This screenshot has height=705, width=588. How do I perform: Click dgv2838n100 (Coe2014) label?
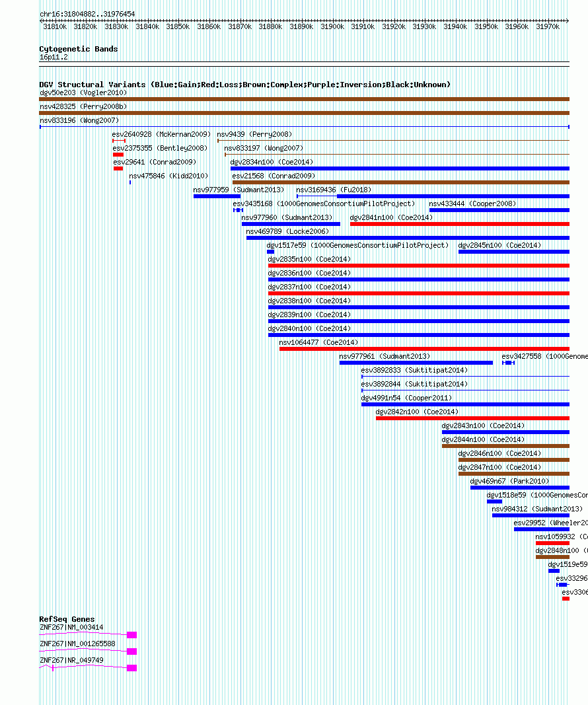pyautogui.click(x=309, y=301)
